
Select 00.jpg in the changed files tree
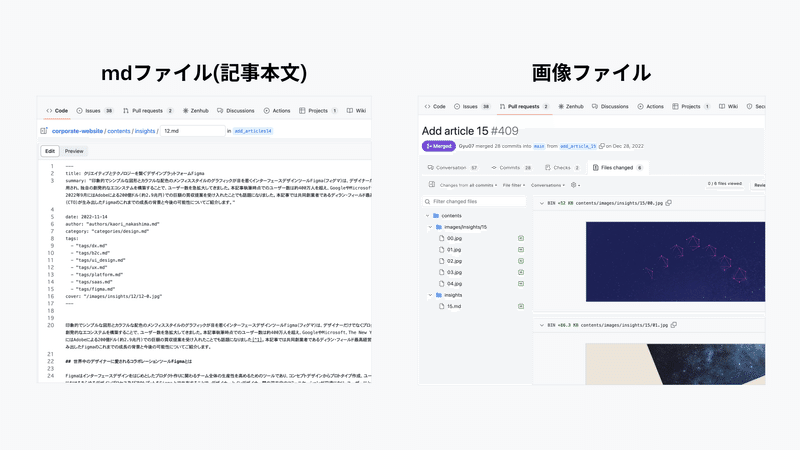point(454,238)
